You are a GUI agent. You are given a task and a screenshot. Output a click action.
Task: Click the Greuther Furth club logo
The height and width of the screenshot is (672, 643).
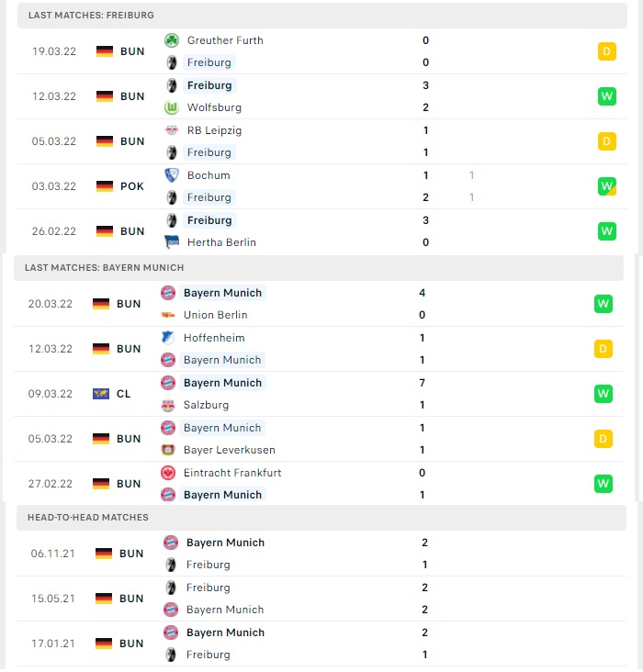(172, 40)
